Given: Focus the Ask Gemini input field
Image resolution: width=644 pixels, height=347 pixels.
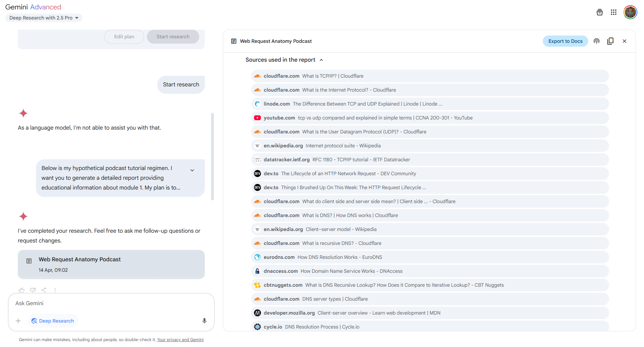Looking at the screenshot, I should 105,303.
